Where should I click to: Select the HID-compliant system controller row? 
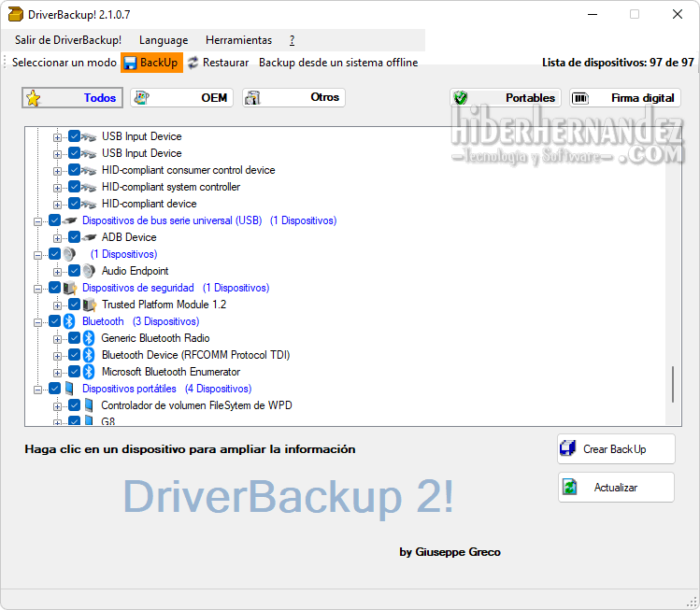click(x=170, y=187)
